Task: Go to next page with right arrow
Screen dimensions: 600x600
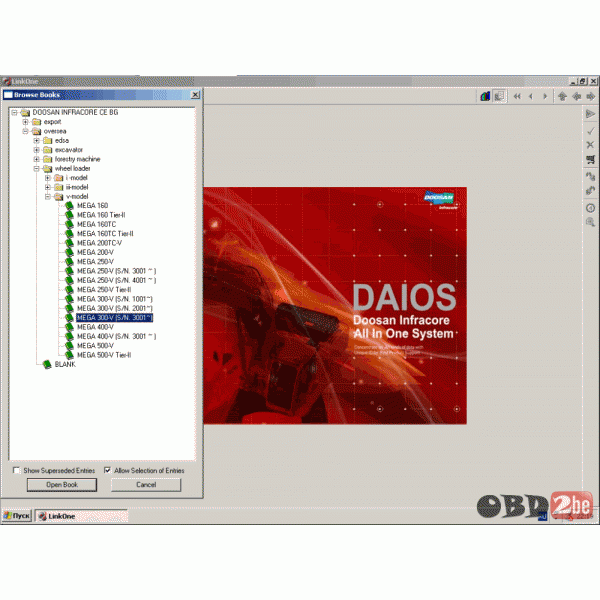Action: click(545, 96)
